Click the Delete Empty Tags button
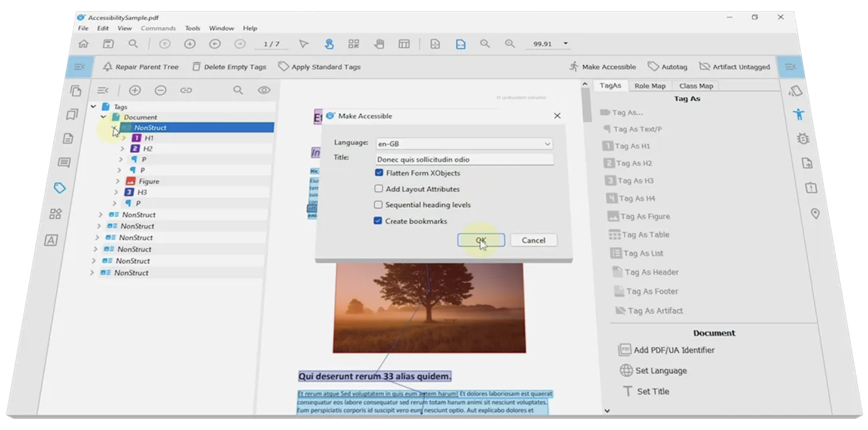Viewport: 868px width, 430px height. (229, 67)
